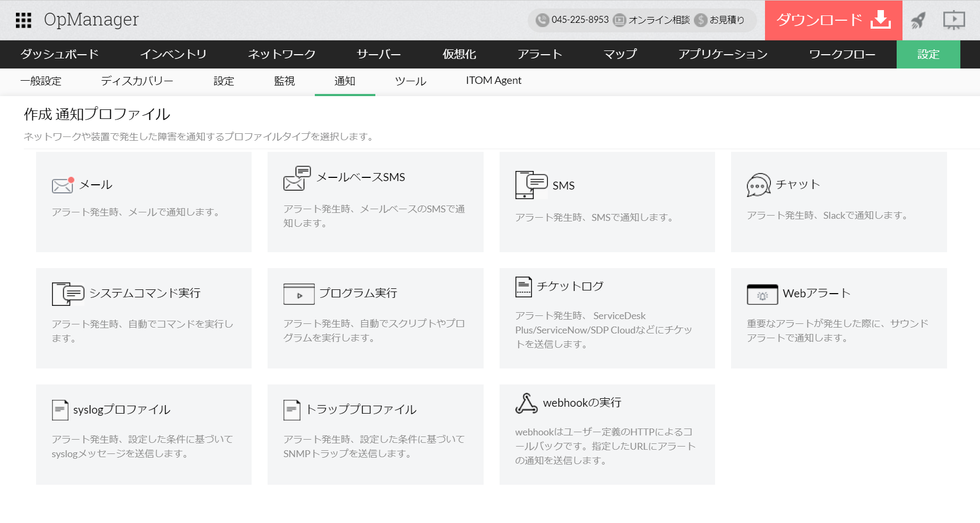980x523 pixels.
Task: Select the メール envelope icon
Action: 63,185
